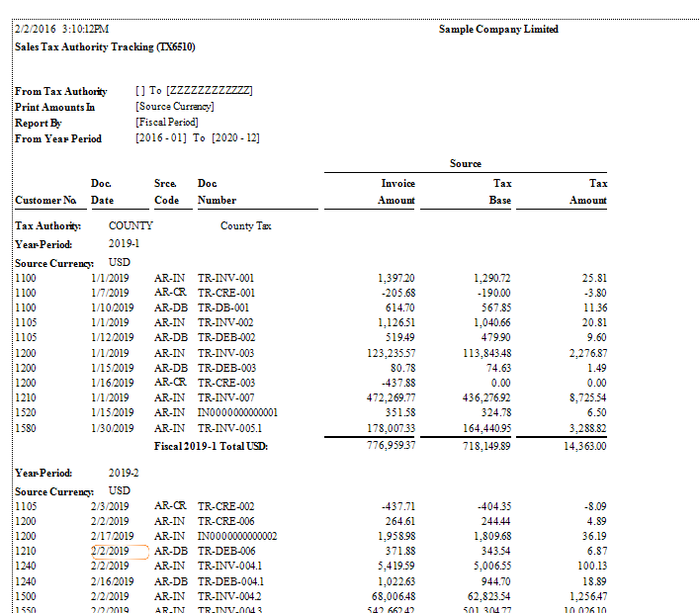Click the Doc. Date column header
Screen dimensions: 700x613
(x=102, y=192)
